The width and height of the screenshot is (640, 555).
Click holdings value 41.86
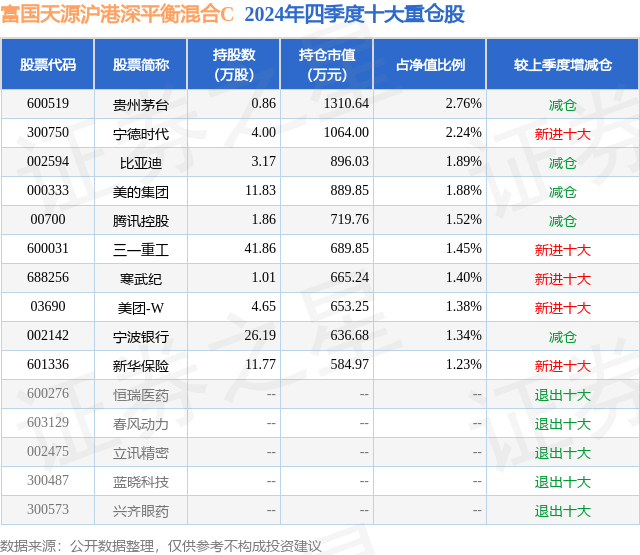[x=260, y=249]
